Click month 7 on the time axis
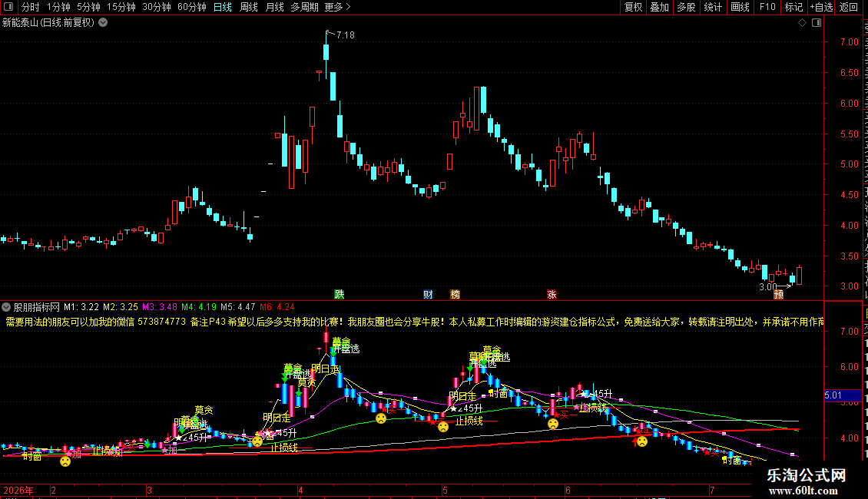Image resolution: width=868 pixels, height=499 pixels. click(712, 490)
